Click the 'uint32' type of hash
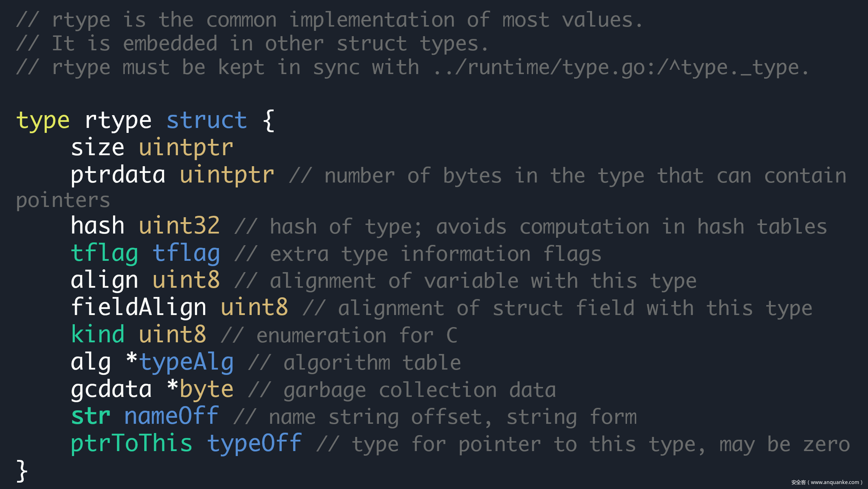Image resolution: width=868 pixels, height=489 pixels. (179, 226)
